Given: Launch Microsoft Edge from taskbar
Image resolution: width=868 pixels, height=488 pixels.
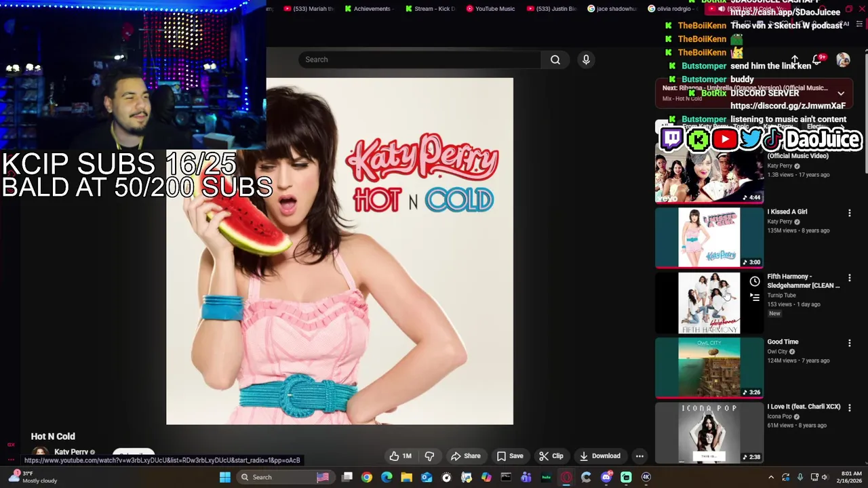Looking at the screenshot, I should (387, 477).
